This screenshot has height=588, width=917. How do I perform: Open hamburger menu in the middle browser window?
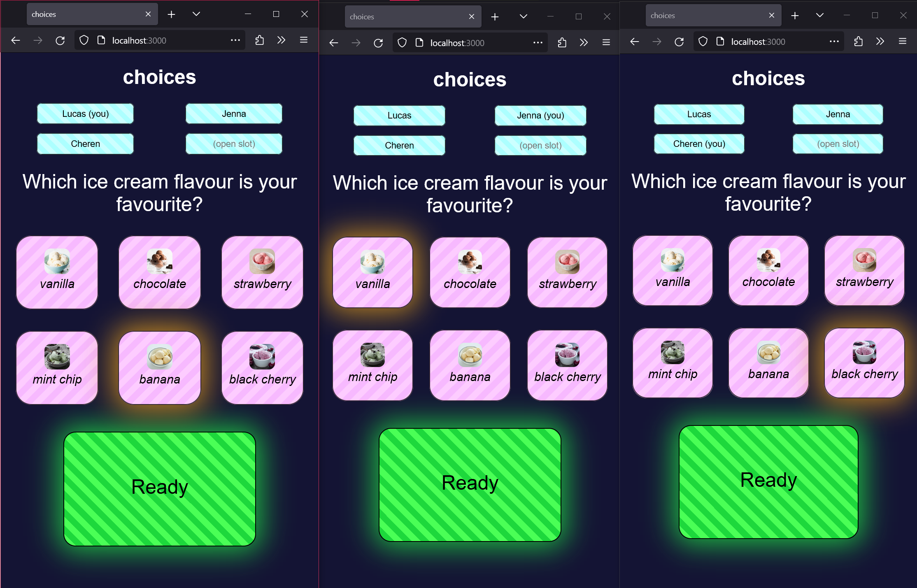pos(606,42)
